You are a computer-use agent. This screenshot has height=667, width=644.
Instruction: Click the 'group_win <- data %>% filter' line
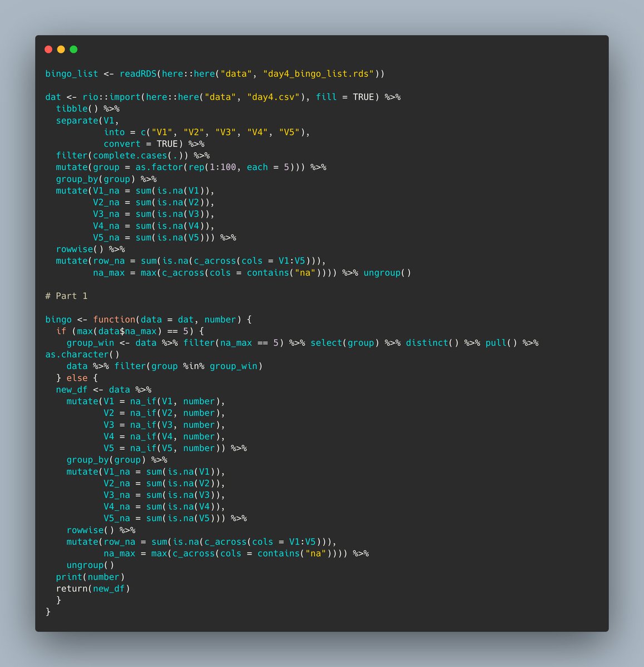pyautogui.click(x=303, y=342)
